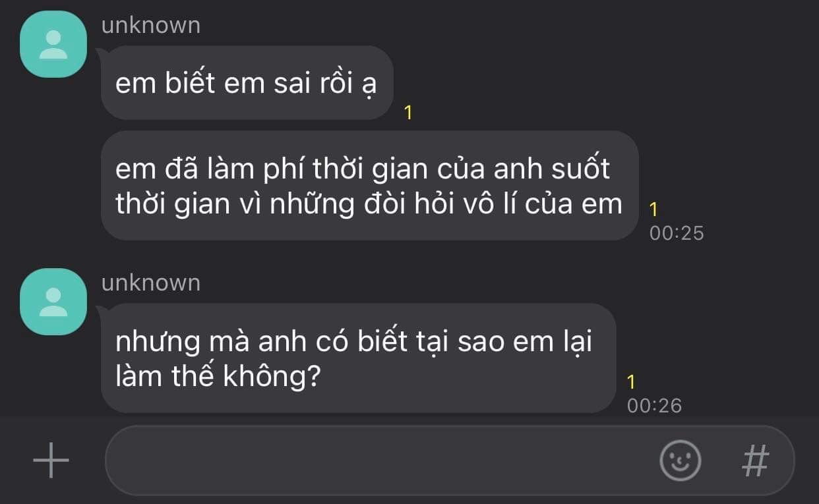Open the first unknown sender's avatar

pyautogui.click(x=53, y=44)
